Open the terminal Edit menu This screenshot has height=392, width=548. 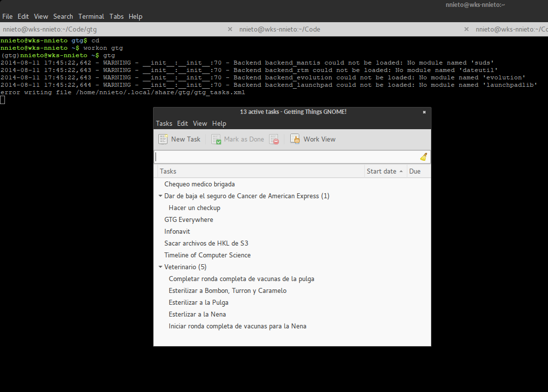(x=23, y=16)
